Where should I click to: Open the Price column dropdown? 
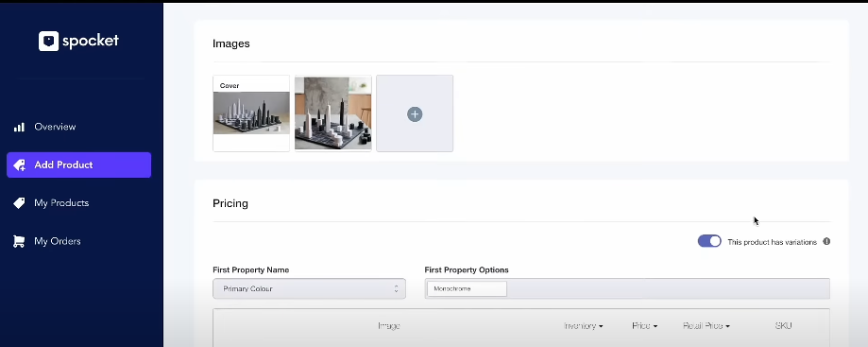(x=644, y=326)
